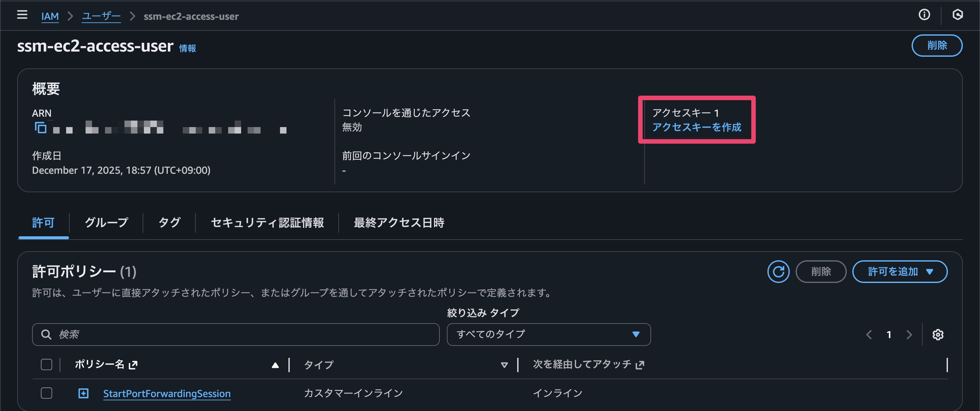The image size is (980, 411).
Task: Refresh the permissions policies list
Action: point(778,271)
